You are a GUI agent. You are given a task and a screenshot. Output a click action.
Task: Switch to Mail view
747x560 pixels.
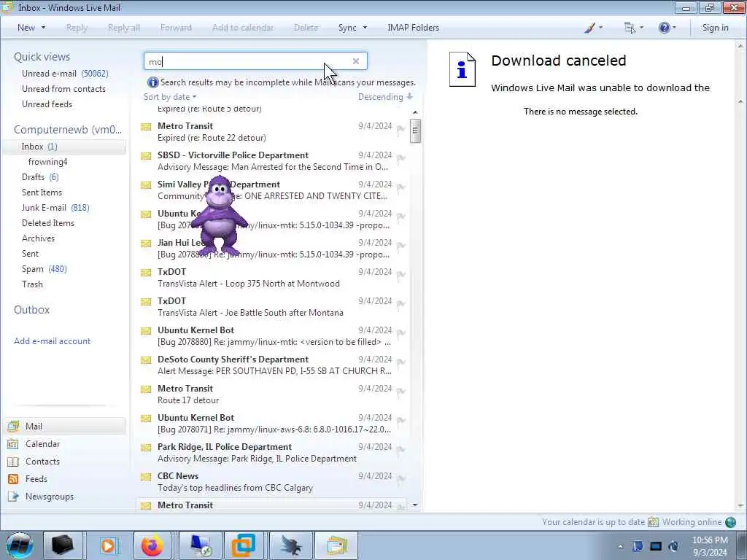(65, 426)
